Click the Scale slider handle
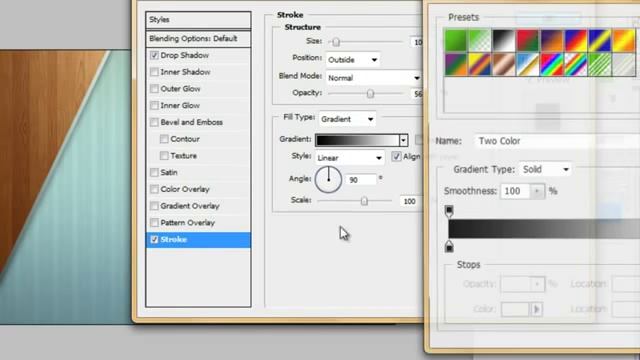Viewport: 640px width, 360px height. 364,201
